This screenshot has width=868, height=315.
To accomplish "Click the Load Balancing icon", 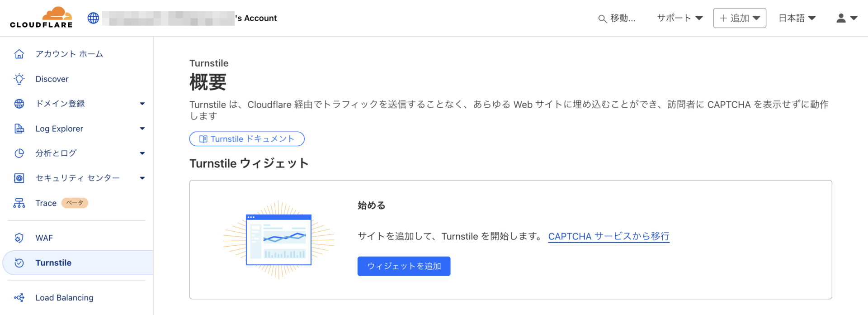I will (19, 298).
